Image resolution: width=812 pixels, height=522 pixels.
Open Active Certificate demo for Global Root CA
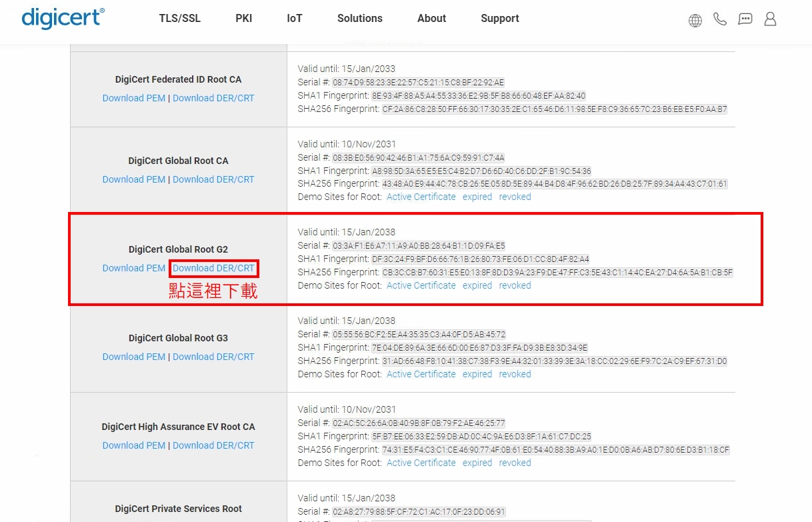point(421,197)
